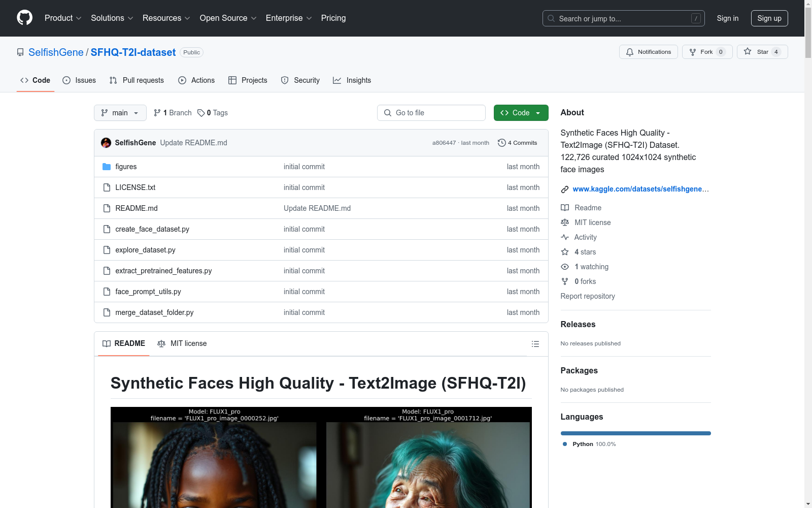Click the fork icon next to 0 forks
The width and height of the screenshot is (812, 508).
click(565, 281)
